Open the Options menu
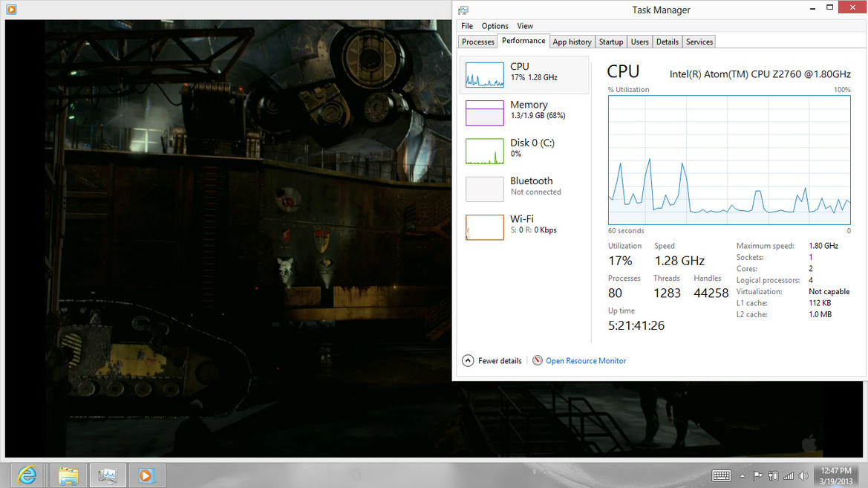Screen dimensions: 868x488 pyautogui.click(x=495, y=26)
